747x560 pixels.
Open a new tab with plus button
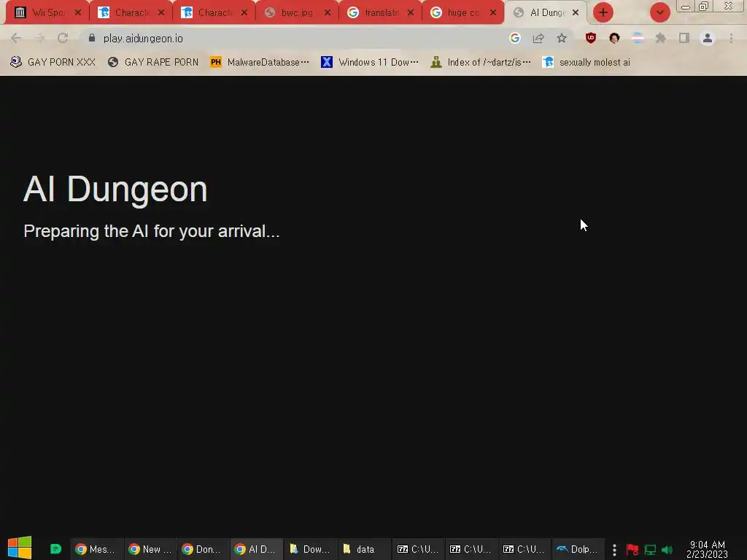pyautogui.click(x=603, y=12)
